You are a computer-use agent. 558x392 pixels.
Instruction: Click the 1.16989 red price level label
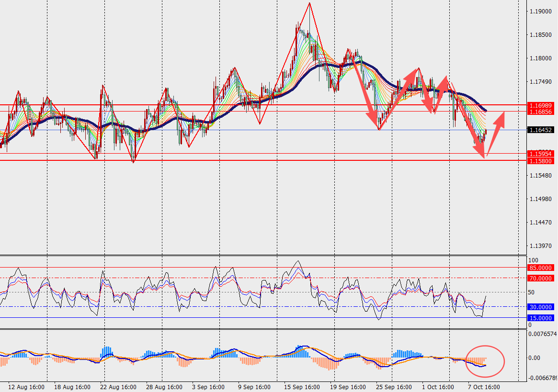[x=540, y=105]
